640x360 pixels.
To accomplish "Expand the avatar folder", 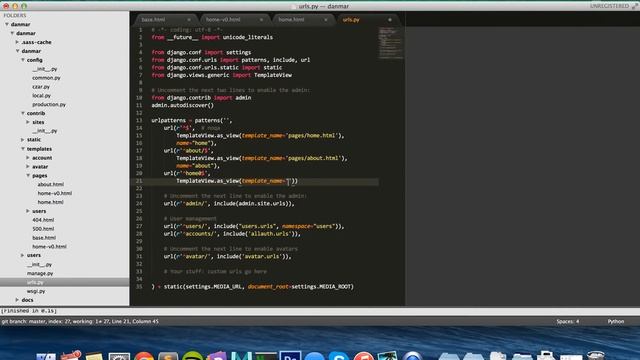I will (28, 167).
